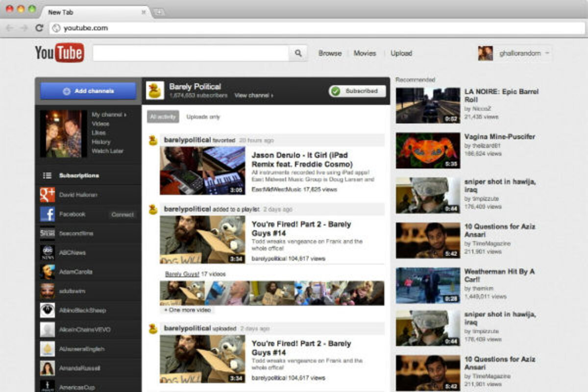Screen dimensions: 588x392
Task: Click the AlJazeeraEnglish channel icon
Action: coord(48,349)
